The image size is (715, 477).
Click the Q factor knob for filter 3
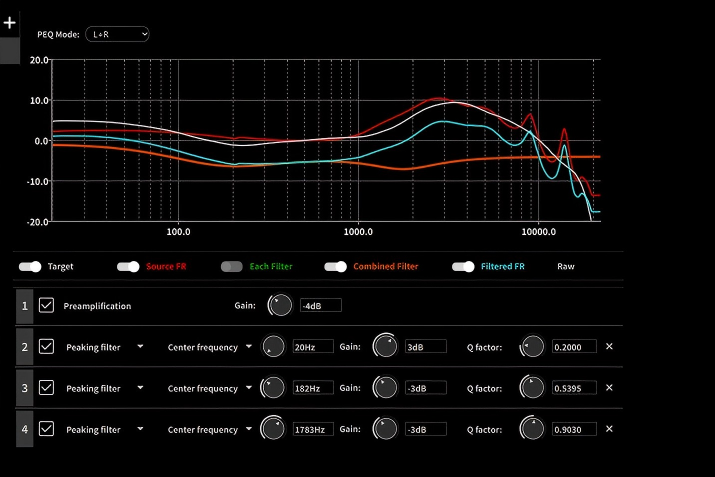[532, 388]
